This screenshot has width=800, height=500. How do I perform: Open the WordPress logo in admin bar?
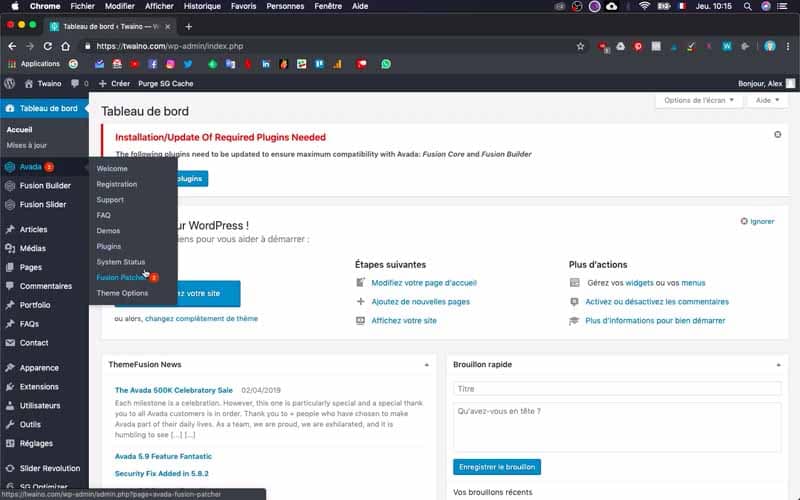[10, 84]
